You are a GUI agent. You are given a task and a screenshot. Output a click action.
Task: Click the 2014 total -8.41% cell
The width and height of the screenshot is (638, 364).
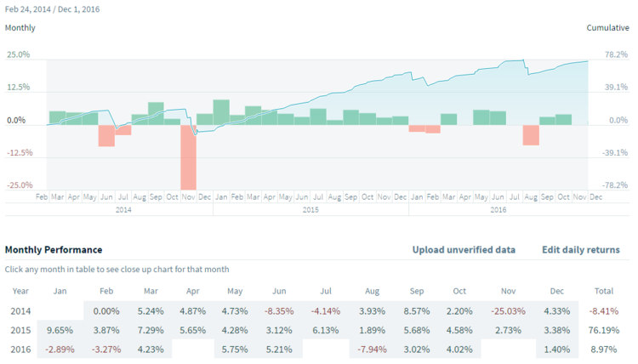[604, 311]
